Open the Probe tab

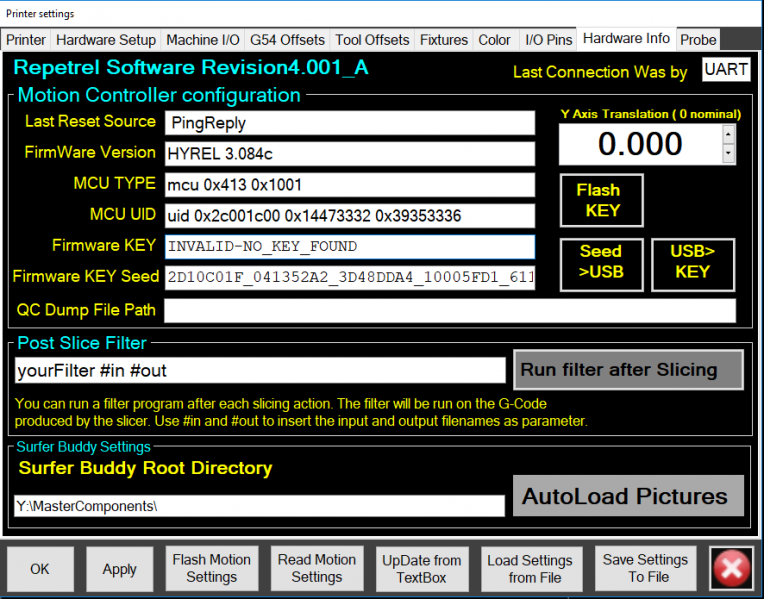[698, 40]
